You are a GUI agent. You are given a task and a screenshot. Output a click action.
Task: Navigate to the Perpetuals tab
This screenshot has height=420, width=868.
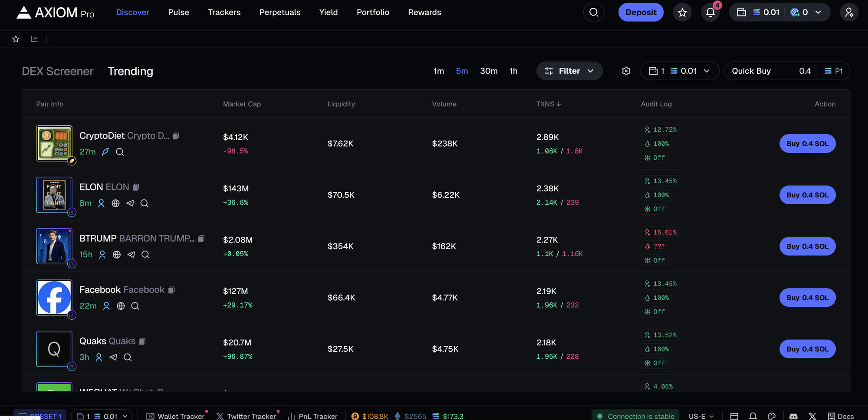(x=279, y=12)
